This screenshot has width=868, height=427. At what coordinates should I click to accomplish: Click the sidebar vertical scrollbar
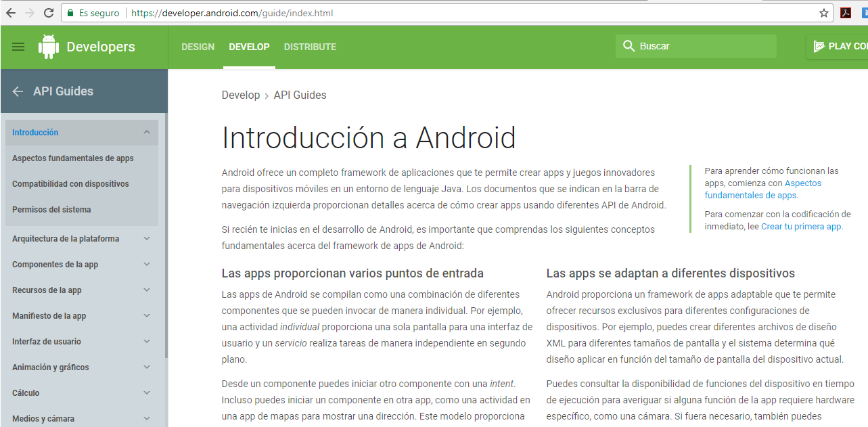166,237
